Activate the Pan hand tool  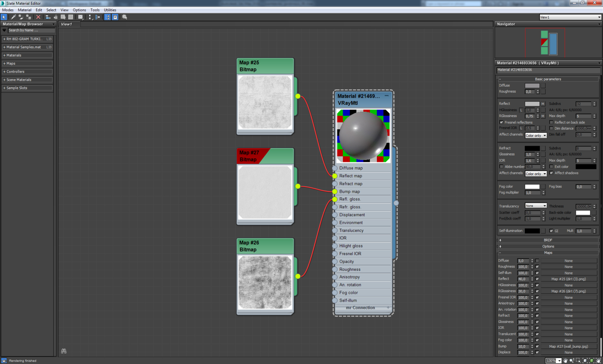566,360
